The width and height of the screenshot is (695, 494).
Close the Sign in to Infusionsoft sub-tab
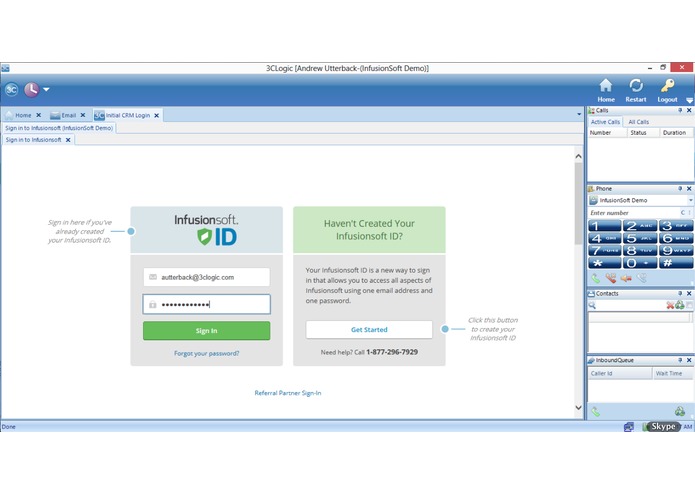68,140
